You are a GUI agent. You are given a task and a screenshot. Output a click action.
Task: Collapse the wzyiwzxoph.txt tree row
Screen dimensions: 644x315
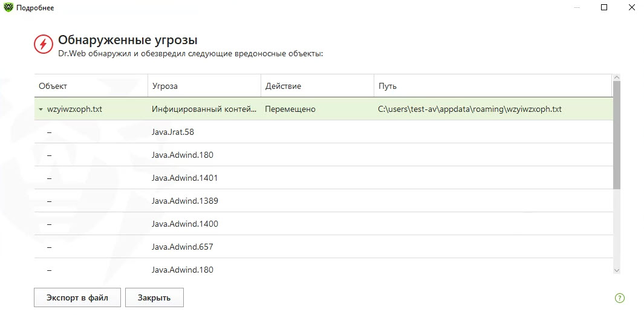tap(41, 109)
